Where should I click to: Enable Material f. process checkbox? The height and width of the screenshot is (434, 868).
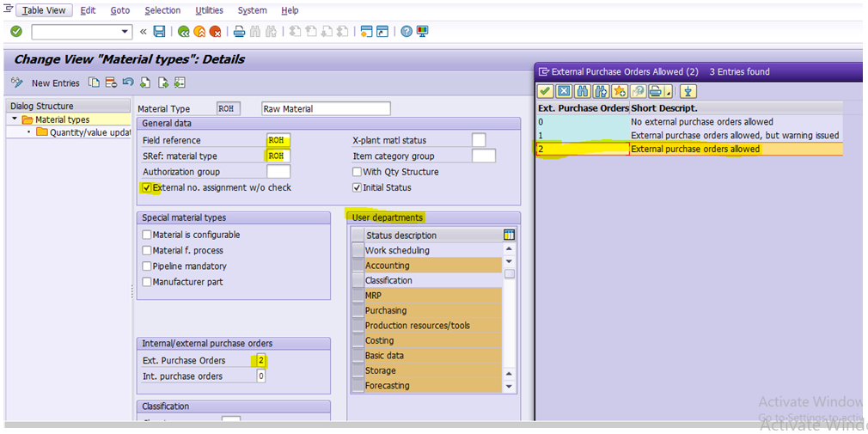(147, 250)
